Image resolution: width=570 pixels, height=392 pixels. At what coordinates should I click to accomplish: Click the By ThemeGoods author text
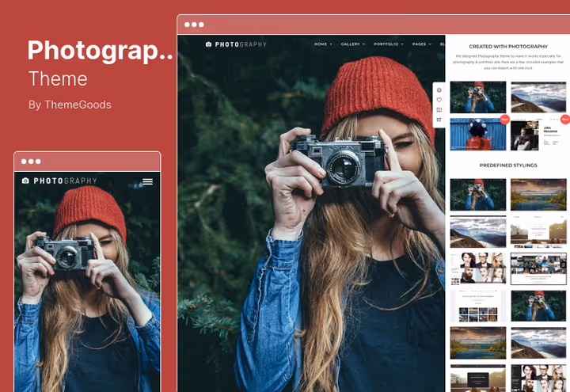(x=70, y=105)
